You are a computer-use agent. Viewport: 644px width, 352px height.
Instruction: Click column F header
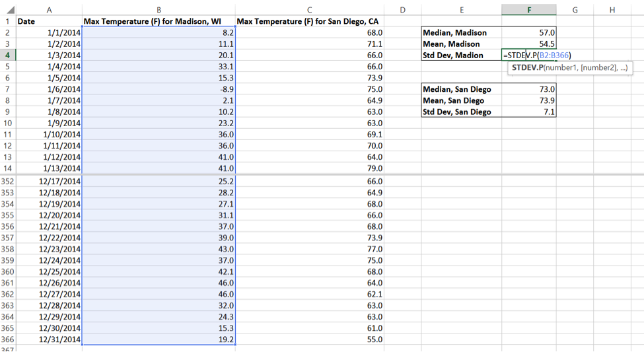pos(528,9)
